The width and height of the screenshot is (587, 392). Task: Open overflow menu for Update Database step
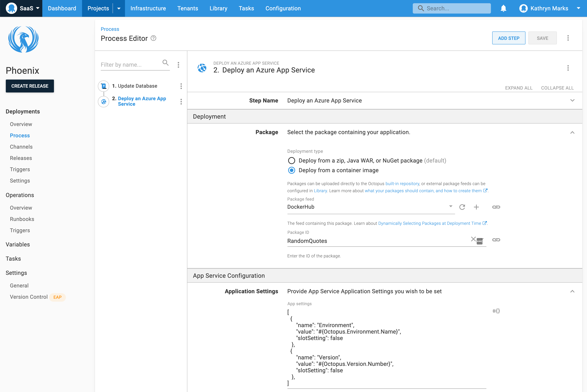pos(181,86)
